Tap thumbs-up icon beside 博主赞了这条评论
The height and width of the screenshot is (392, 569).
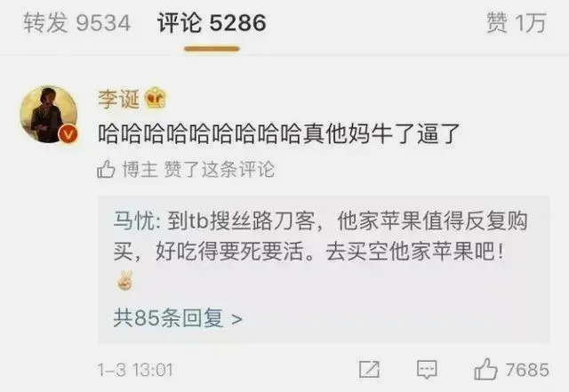[106, 169]
